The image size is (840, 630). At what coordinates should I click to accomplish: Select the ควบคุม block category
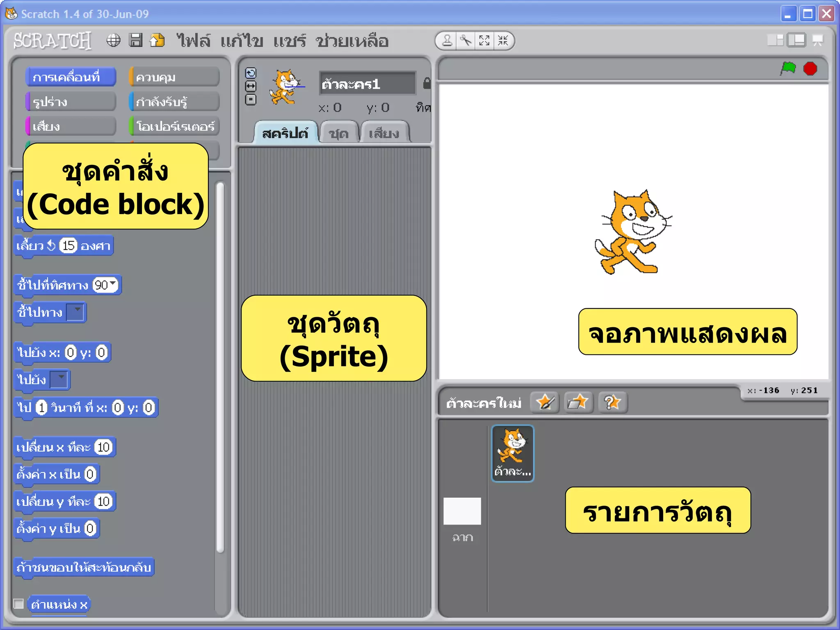[x=174, y=77]
